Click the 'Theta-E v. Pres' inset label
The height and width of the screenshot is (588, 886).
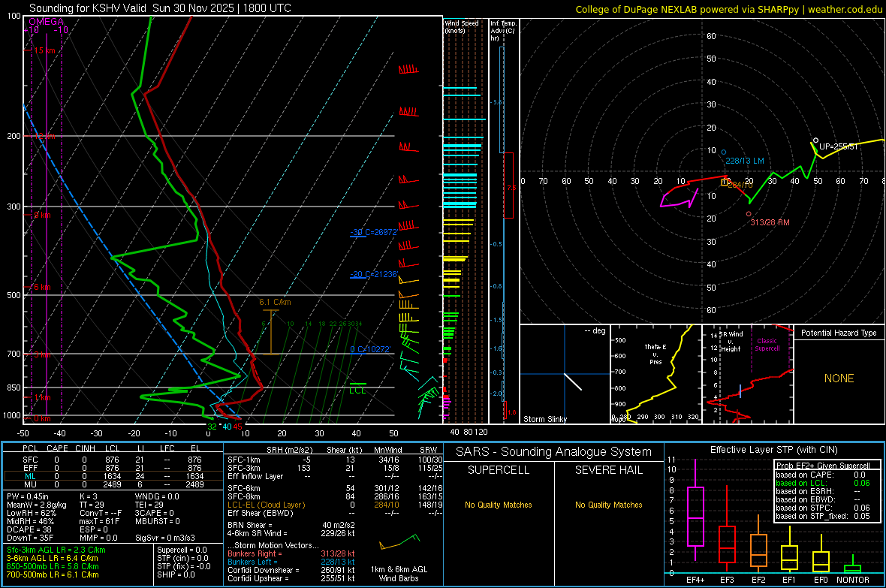pyautogui.click(x=655, y=354)
